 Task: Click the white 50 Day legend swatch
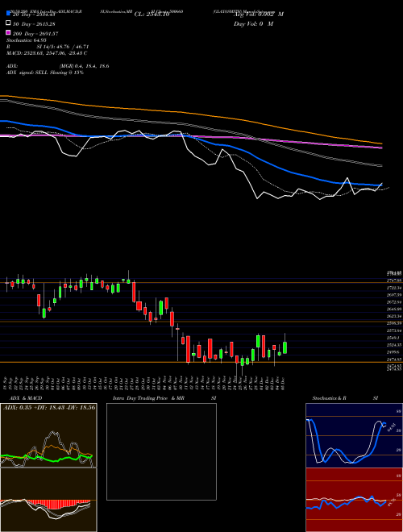tap(9, 23)
